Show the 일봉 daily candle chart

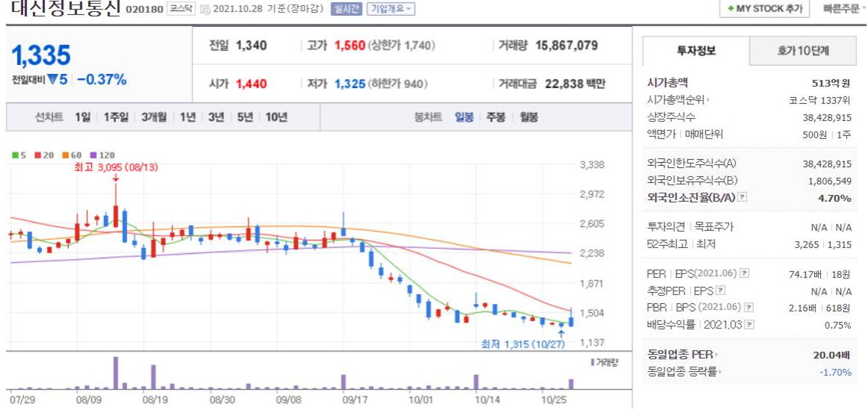(464, 117)
